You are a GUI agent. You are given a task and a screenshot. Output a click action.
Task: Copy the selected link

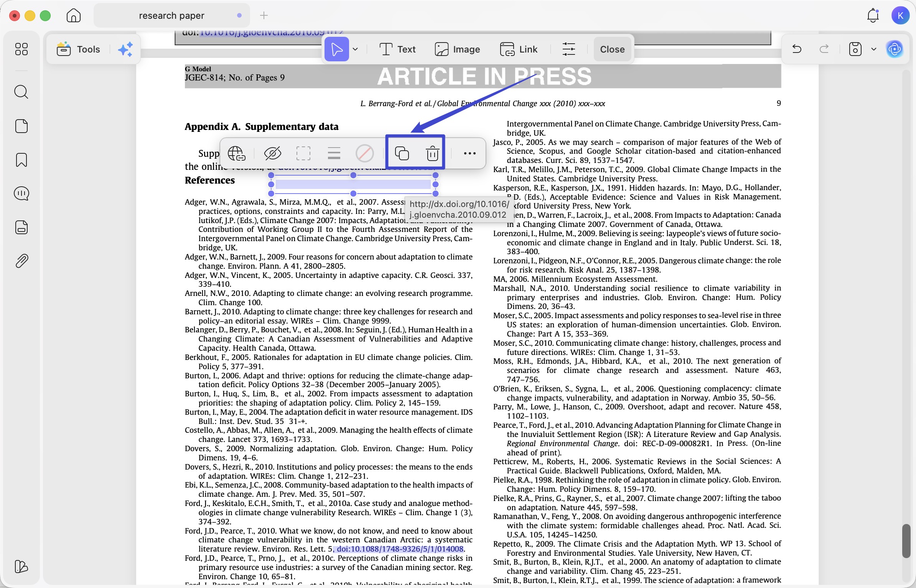coord(402,153)
